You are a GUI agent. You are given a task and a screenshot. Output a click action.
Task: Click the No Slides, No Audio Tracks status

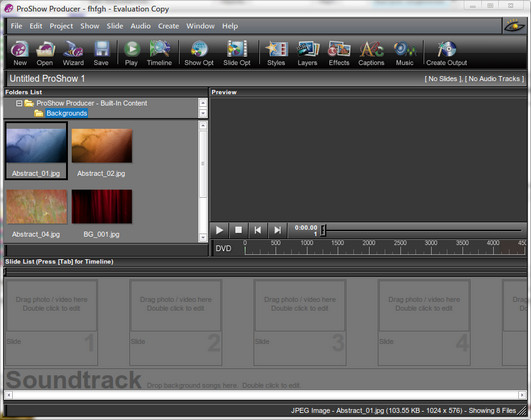point(474,79)
